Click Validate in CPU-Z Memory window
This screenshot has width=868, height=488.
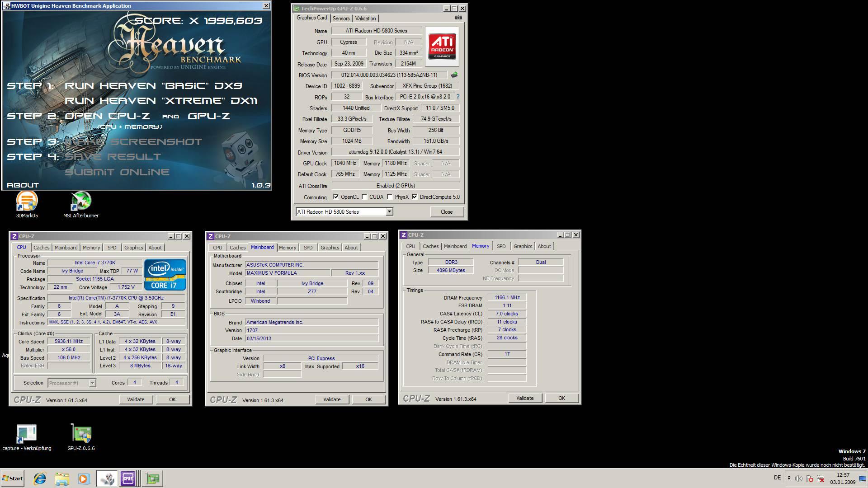(x=525, y=398)
